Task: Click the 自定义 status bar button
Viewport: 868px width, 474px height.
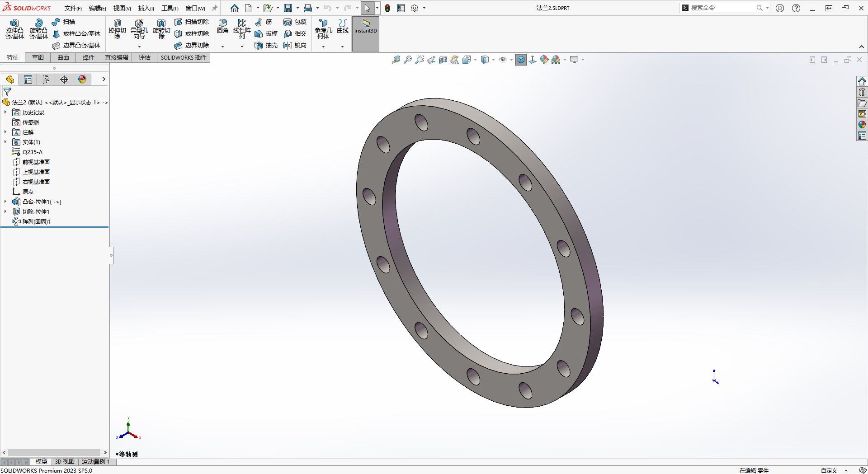Action: click(829, 470)
